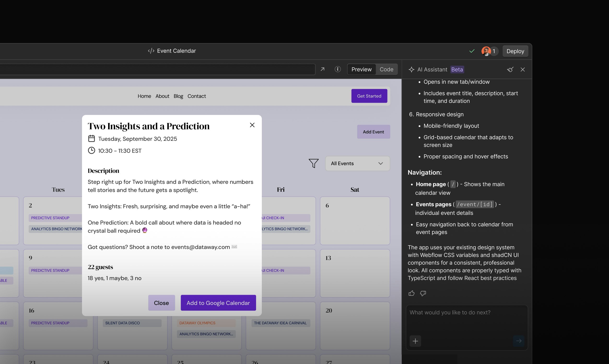Thumbs up the AI Assistant response
609x364 pixels.
tap(411, 293)
